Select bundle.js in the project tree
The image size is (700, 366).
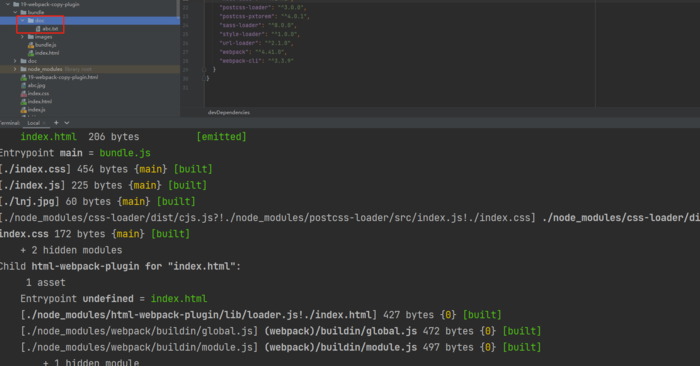pos(46,45)
